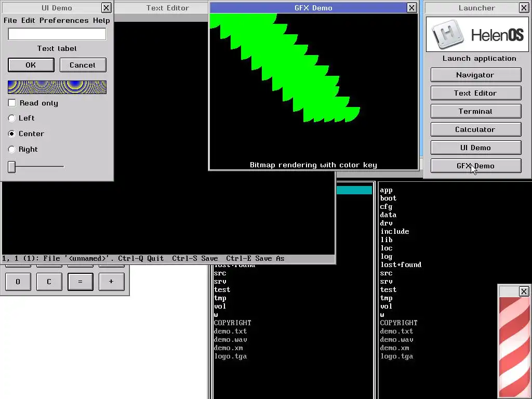Screen dimensions: 532x399
Task: Select the Right radio button
Action: [12, 149]
